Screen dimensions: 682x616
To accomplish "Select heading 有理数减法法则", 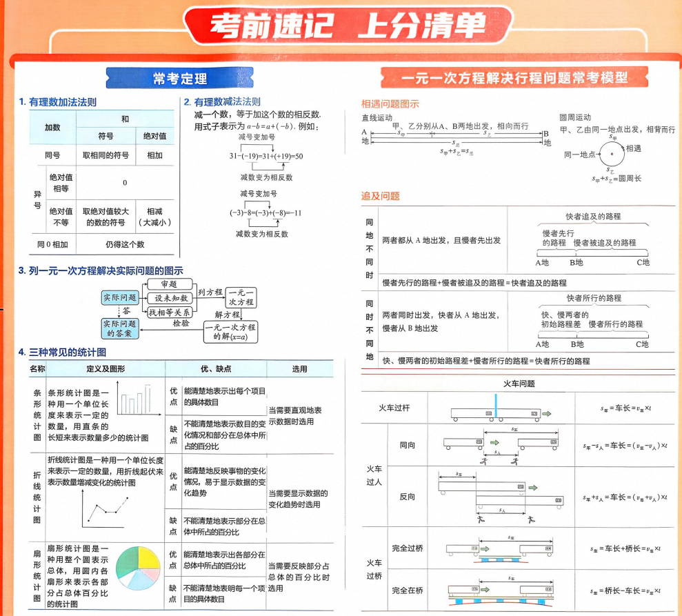I will (x=222, y=102).
